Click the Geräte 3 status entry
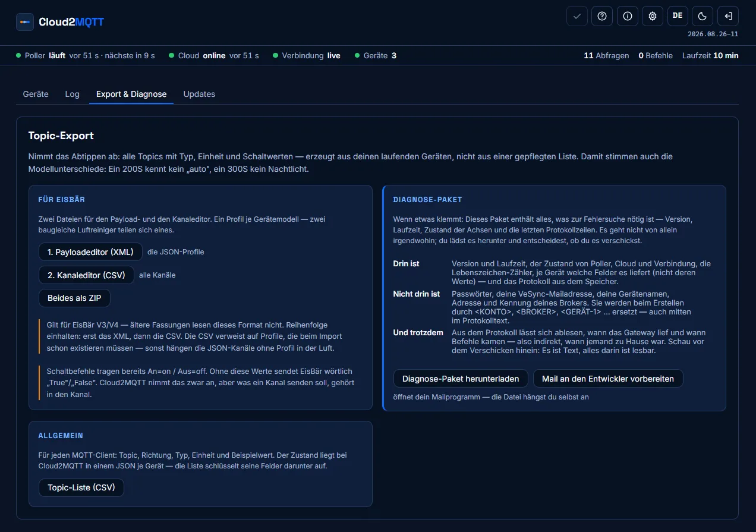Screen dimensions: 756x532 376,55
